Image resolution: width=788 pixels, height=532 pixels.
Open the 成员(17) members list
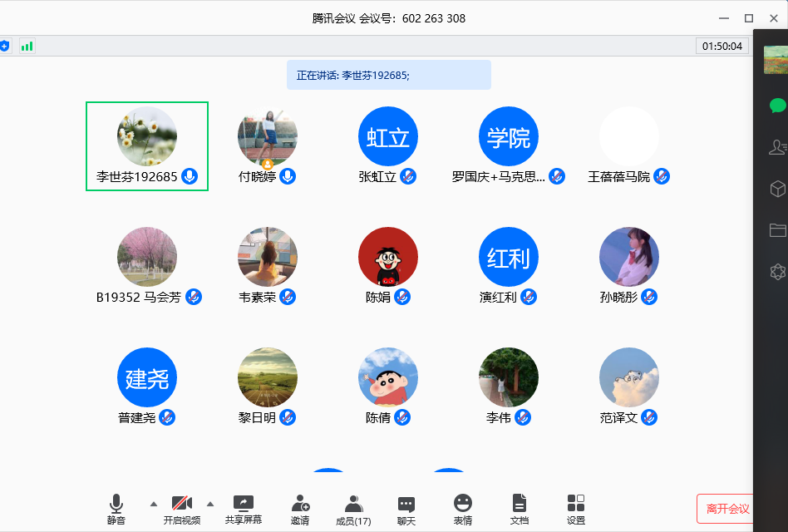click(x=353, y=504)
